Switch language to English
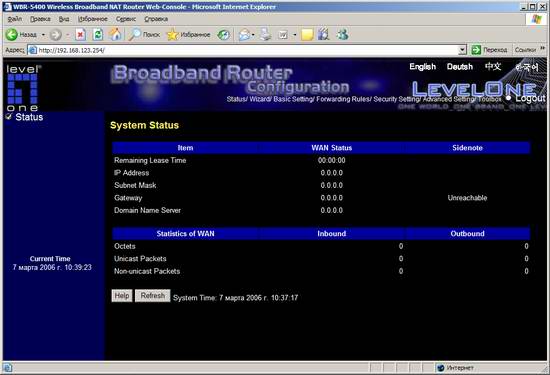The height and width of the screenshot is (375, 550). tap(422, 67)
